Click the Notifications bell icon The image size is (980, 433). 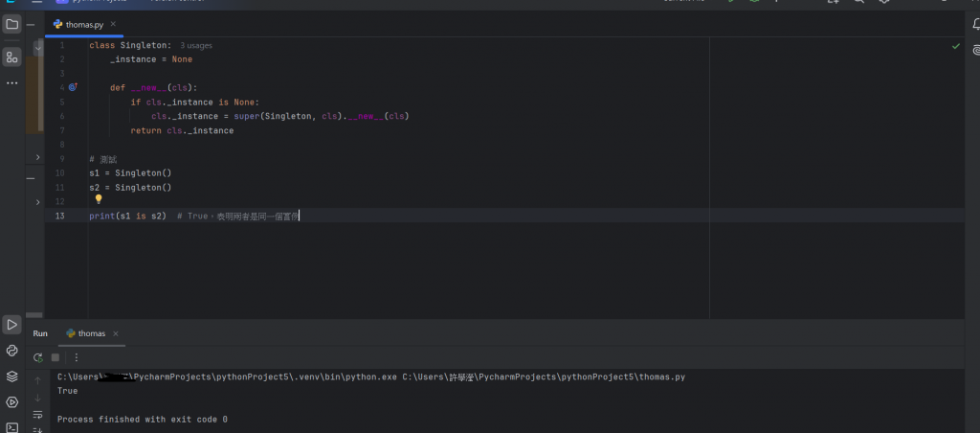pyautogui.click(x=976, y=25)
